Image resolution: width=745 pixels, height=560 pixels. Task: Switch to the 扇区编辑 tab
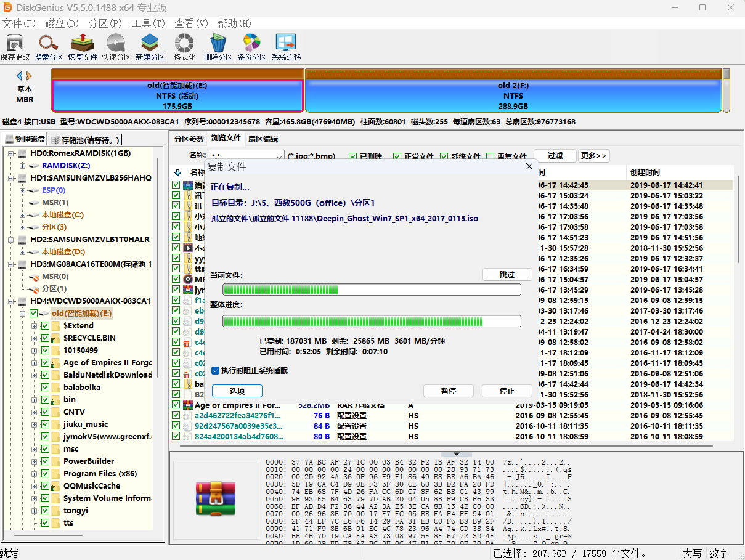(263, 139)
